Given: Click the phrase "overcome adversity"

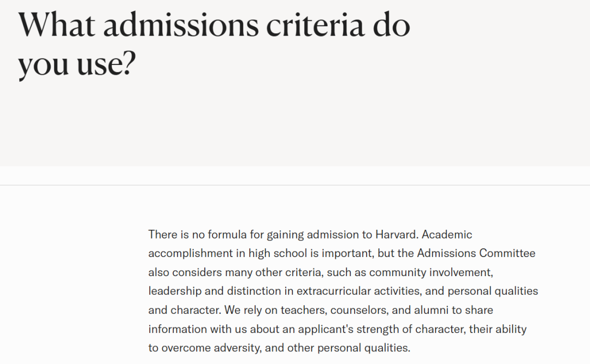Looking at the screenshot, I should tap(210, 348).
